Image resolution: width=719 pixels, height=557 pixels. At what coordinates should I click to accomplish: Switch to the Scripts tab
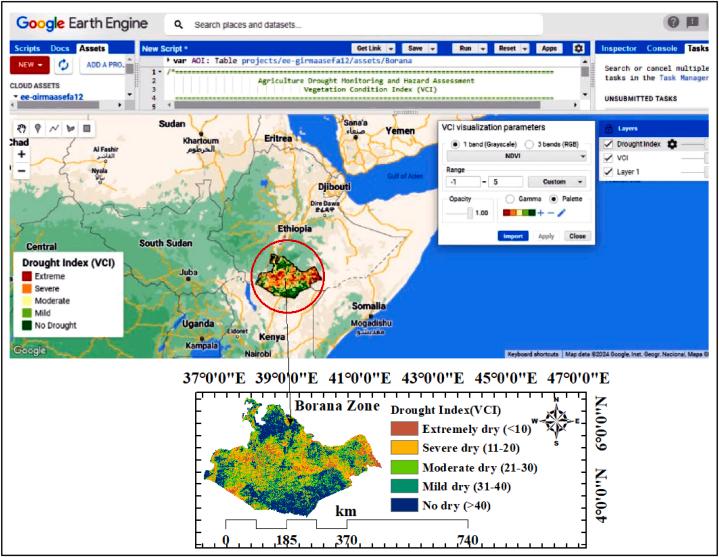(27, 48)
